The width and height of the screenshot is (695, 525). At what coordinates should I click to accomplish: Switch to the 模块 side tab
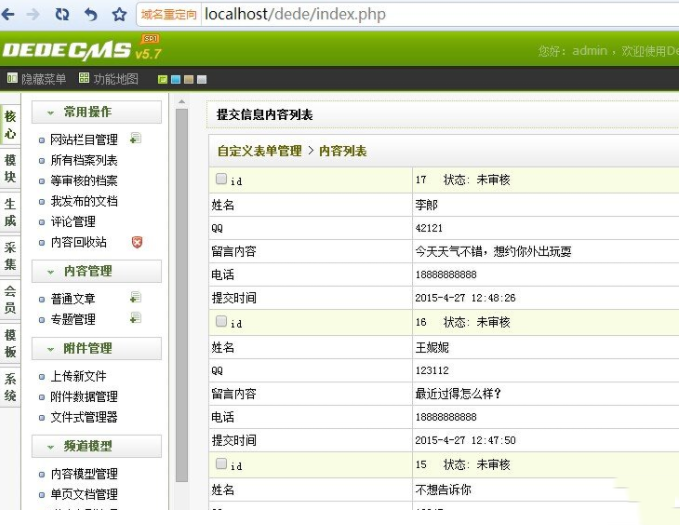pos(10,169)
